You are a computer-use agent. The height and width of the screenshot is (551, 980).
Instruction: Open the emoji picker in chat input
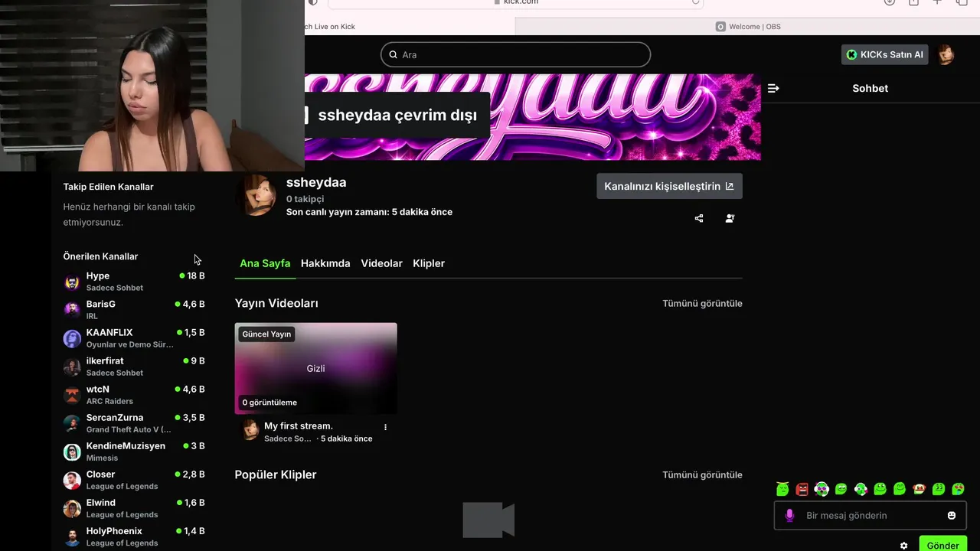coord(952,515)
